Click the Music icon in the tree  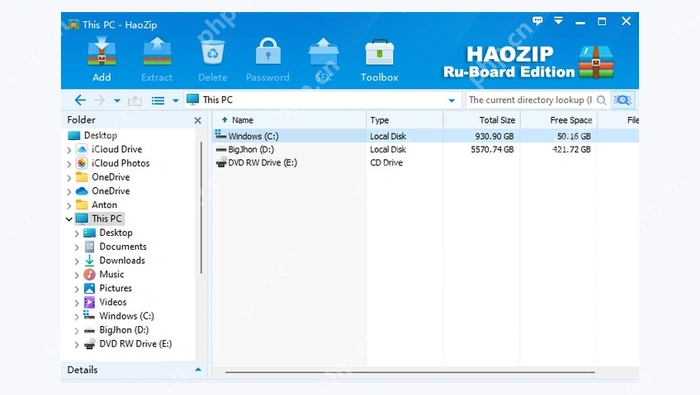(89, 274)
